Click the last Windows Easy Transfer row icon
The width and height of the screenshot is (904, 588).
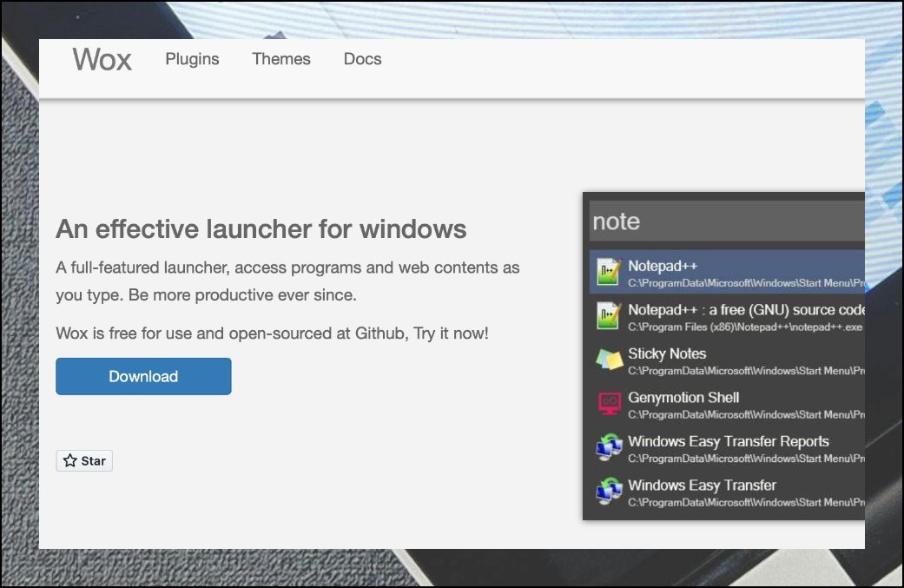click(610, 491)
